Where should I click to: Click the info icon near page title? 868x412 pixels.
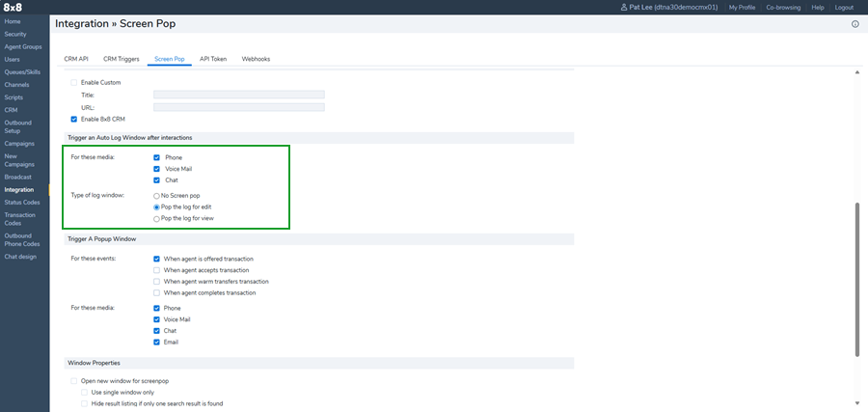click(x=854, y=24)
